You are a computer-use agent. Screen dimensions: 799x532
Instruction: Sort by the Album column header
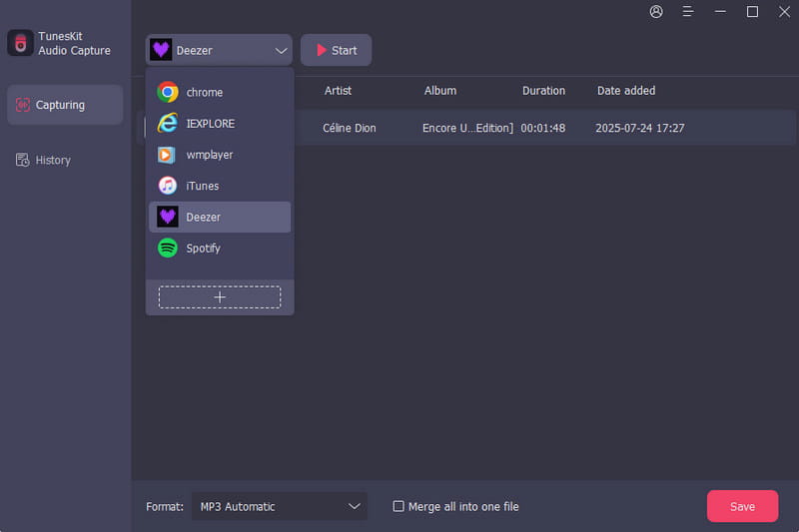point(440,91)
